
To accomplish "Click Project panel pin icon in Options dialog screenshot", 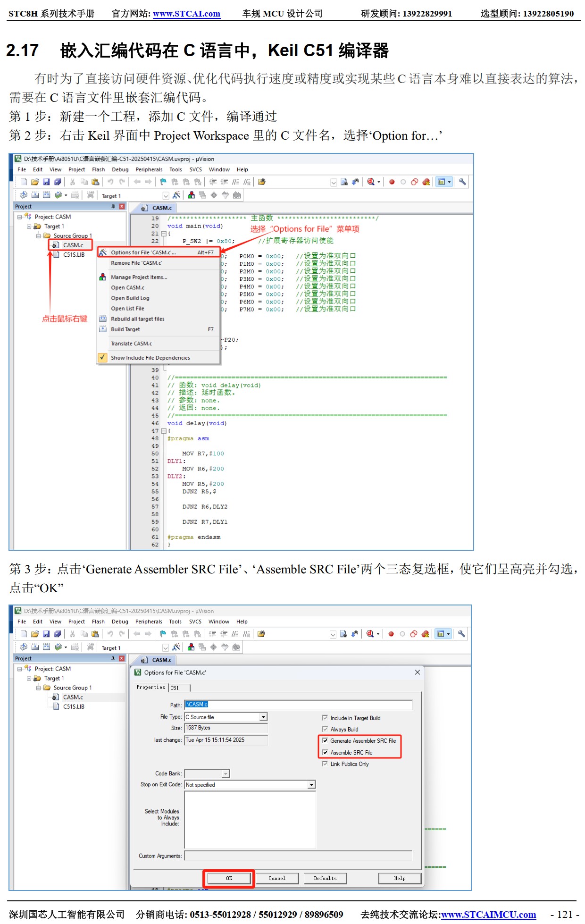I will (x=113, y=658).
